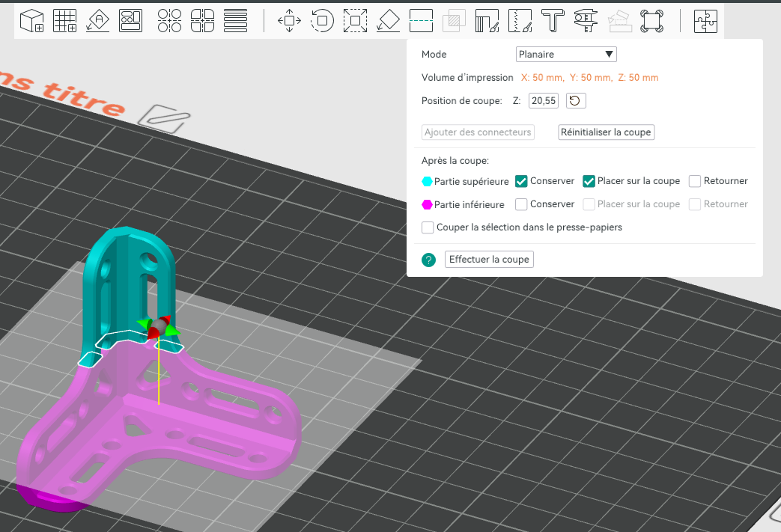Reset the Z cut position arrow
The image size is (781, 532).
pos(576,101)
